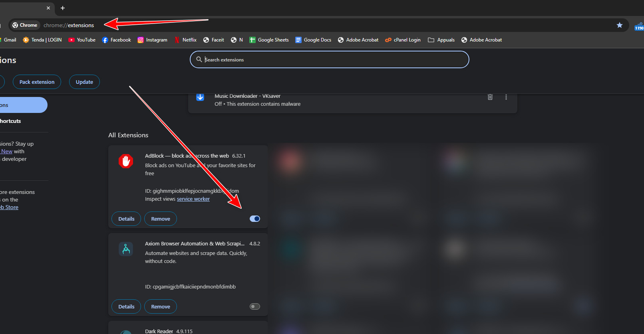Screen dimensions: 644x334
Task: Open more options for Music Downloader - VKsaver
Action: 506,97
